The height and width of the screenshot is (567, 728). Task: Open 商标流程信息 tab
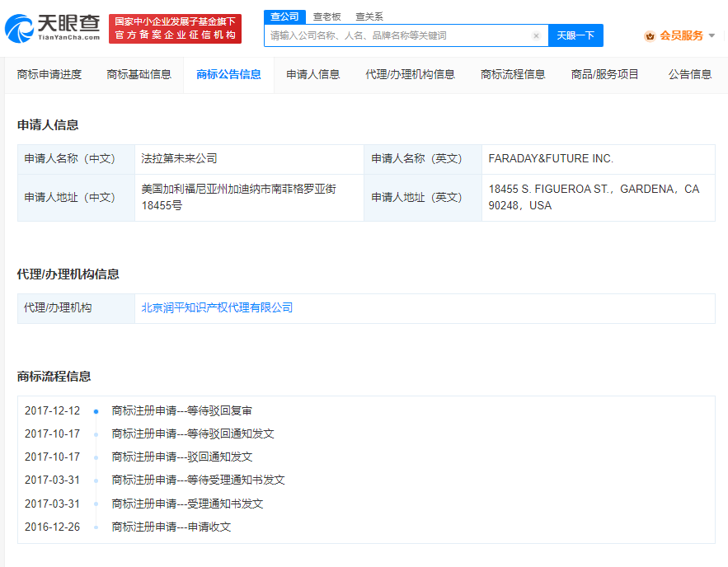click(x=513, y=74)
